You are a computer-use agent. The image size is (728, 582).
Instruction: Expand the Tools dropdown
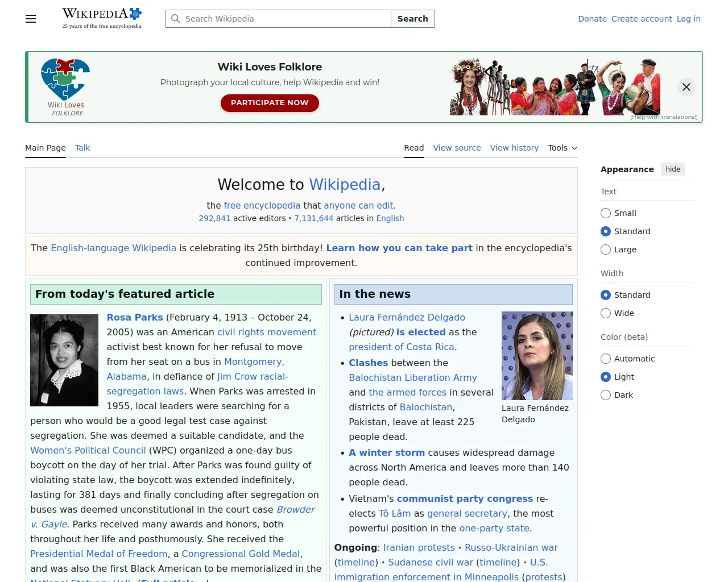(x=562, y=148)
